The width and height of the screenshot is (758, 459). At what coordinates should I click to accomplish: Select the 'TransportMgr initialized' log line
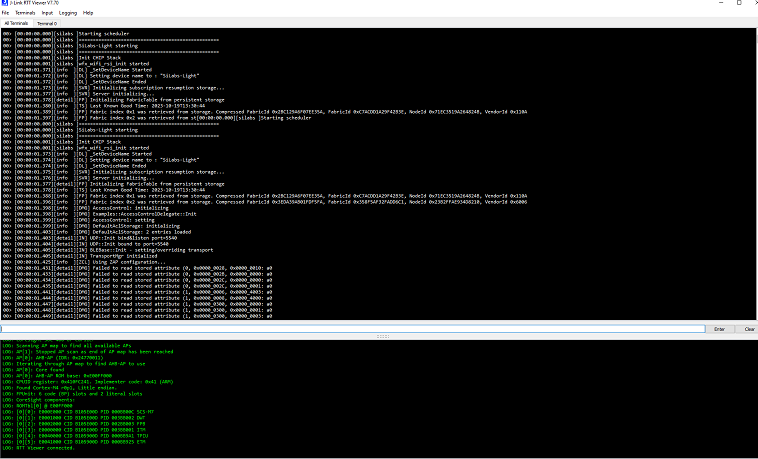[78, 256]
